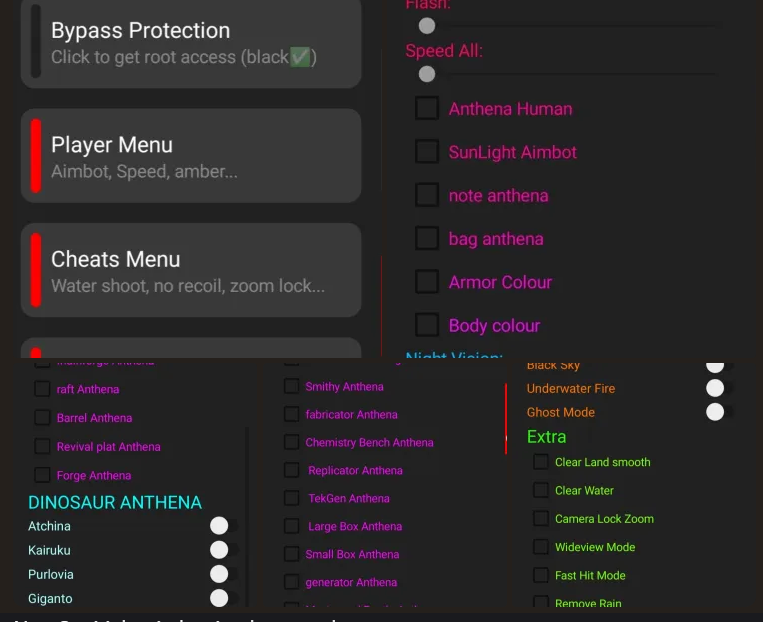Click the Speed All slider handle
The width and height of the screenshot is (763, 622).
pos(427,74)
